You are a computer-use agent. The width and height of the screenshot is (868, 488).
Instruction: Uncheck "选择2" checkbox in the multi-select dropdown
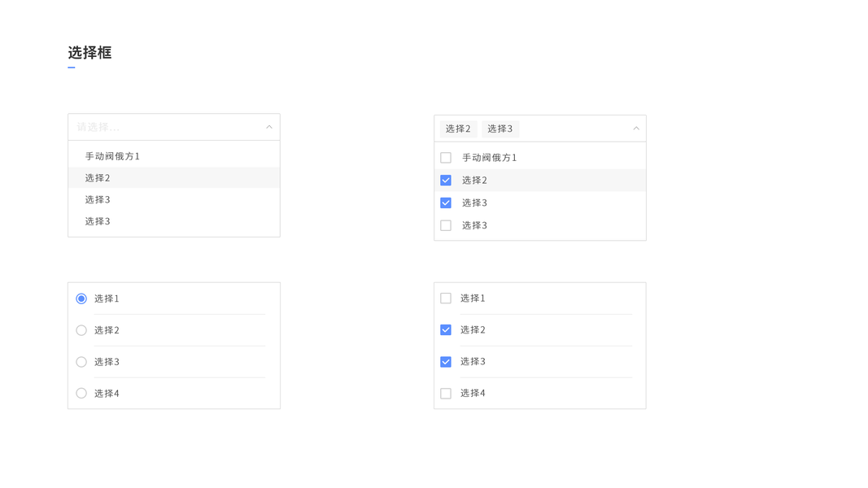tap(446, 181)
